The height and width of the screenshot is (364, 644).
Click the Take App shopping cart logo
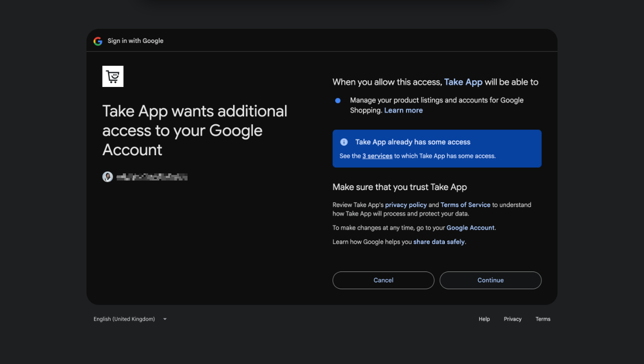click(113, 76)
